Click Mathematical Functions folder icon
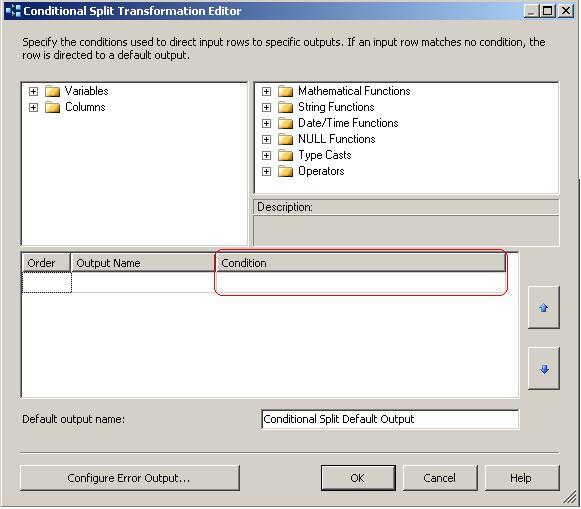 (285, 91)
